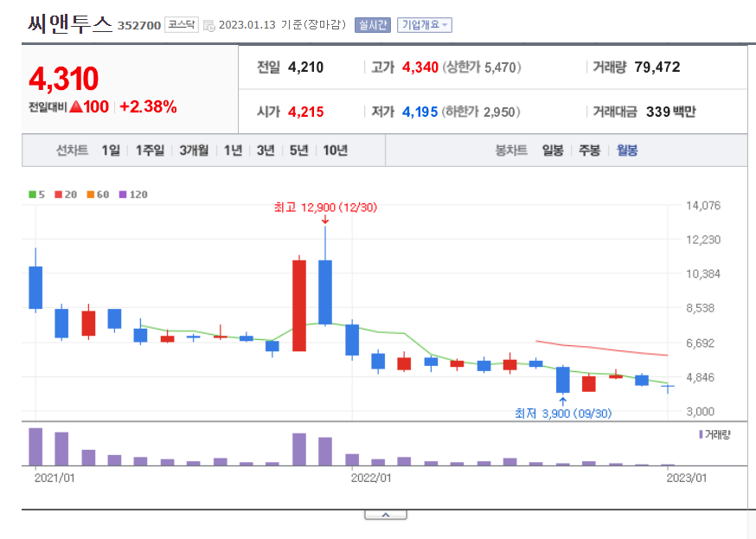Click the 거래량 value 79,472

[x=657, y=67]
